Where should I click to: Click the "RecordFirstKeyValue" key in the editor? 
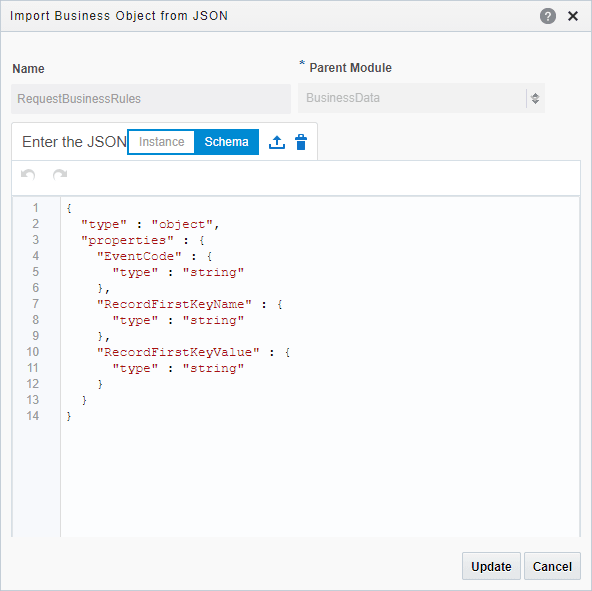(178, 352)
